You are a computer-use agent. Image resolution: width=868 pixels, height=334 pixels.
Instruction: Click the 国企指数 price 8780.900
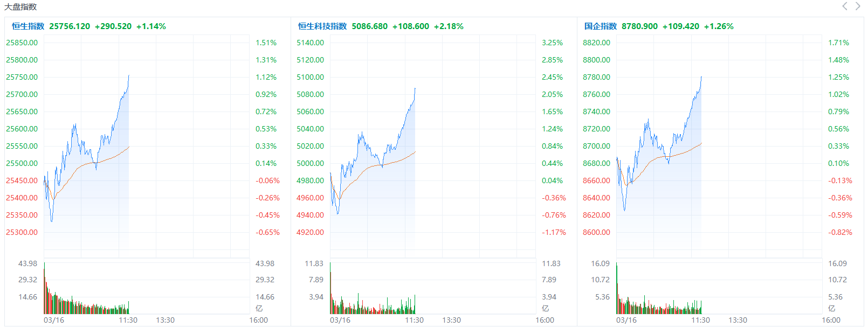[x=639, y=26]
